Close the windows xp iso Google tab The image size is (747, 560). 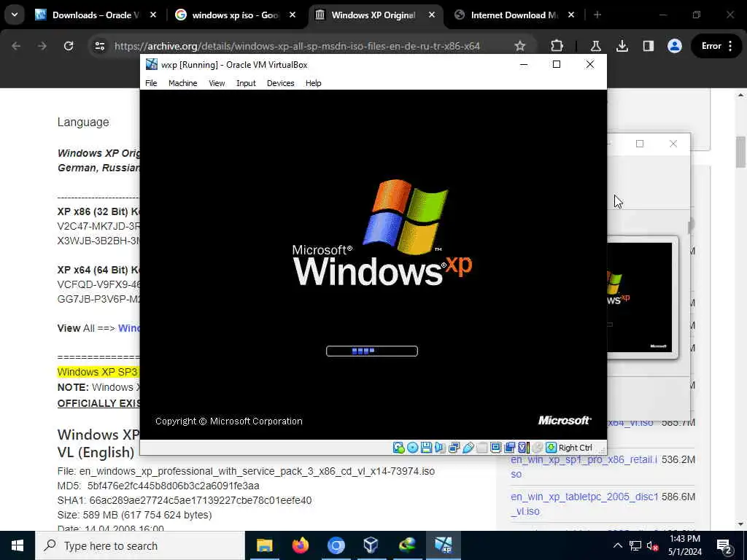coord(293,15)
